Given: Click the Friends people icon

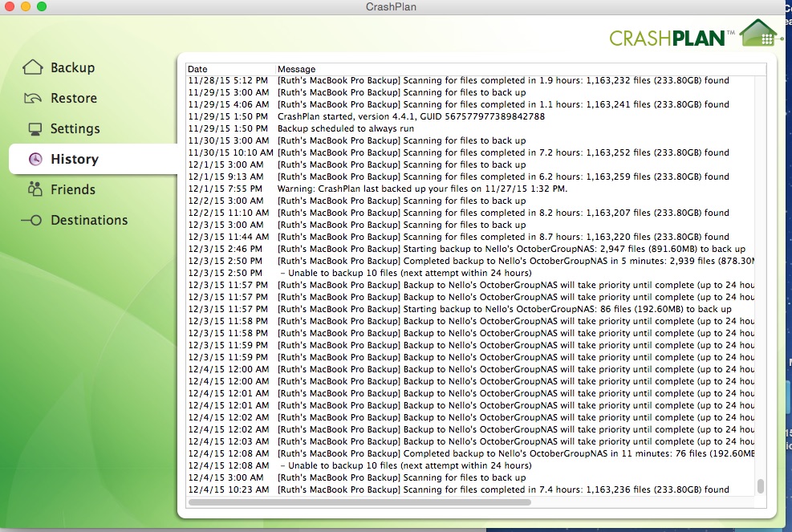Looking at the screenshot, I should (35, 189).
